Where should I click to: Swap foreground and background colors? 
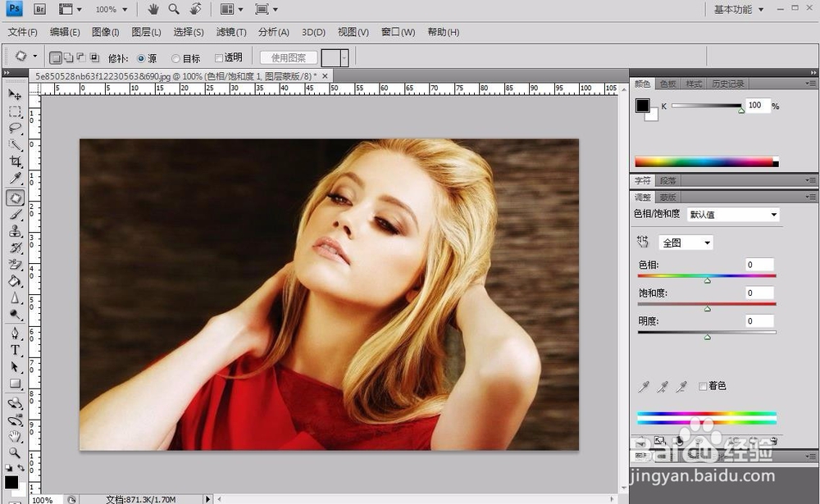click(x=21, y=467)
